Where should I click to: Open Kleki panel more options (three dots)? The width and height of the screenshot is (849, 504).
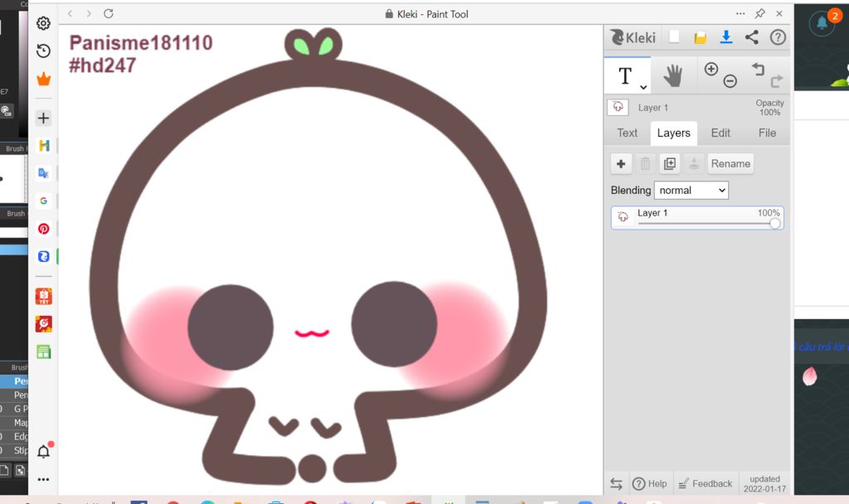[x=740, y=13]
